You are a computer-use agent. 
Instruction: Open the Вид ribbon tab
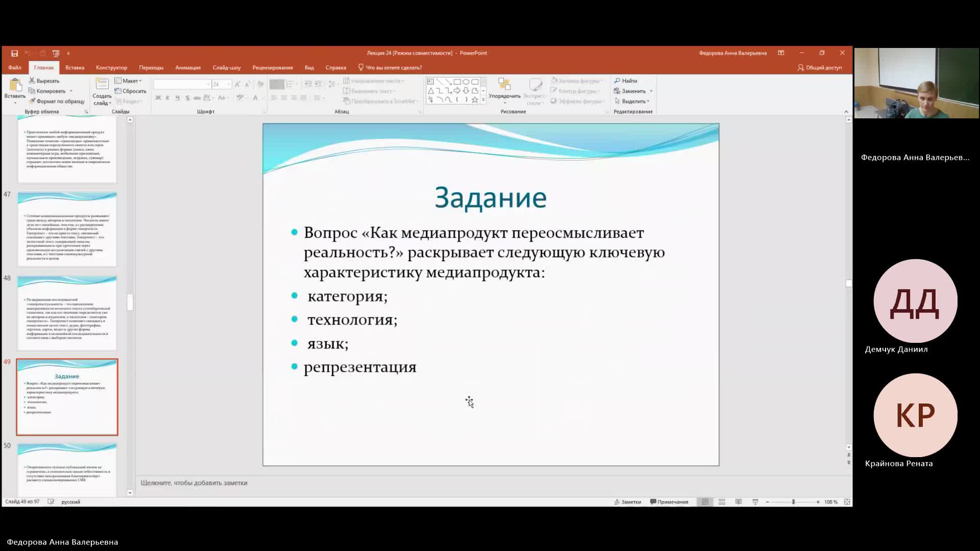click(x=309, y=67)
